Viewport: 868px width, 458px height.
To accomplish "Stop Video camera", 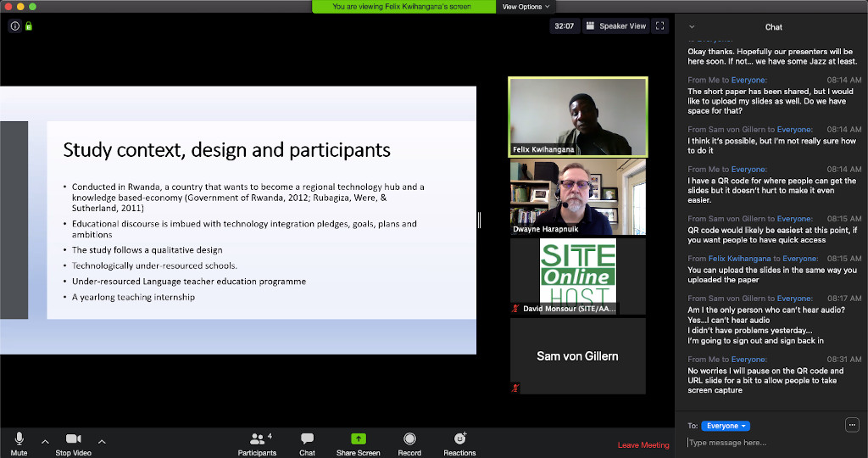I will 75,443.
